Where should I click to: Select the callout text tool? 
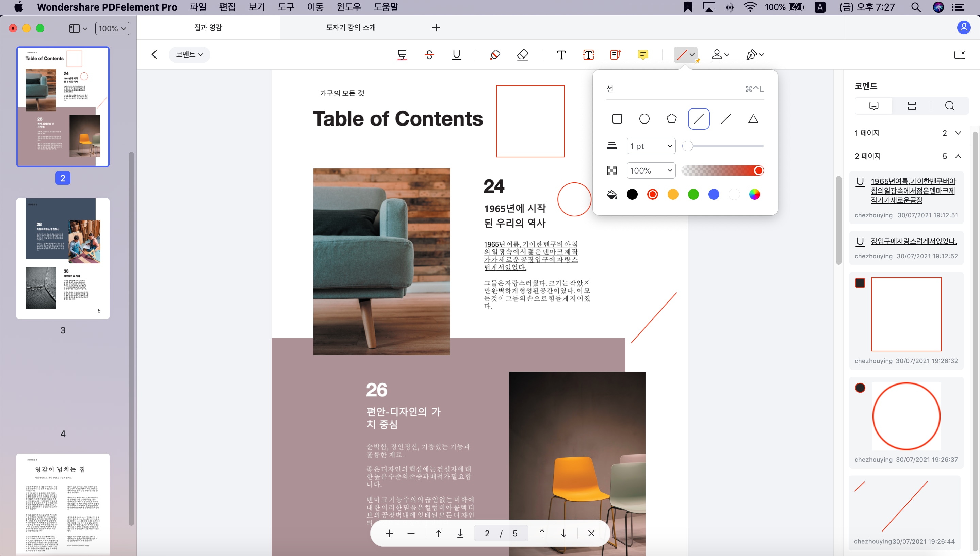(x=616, y=54)
